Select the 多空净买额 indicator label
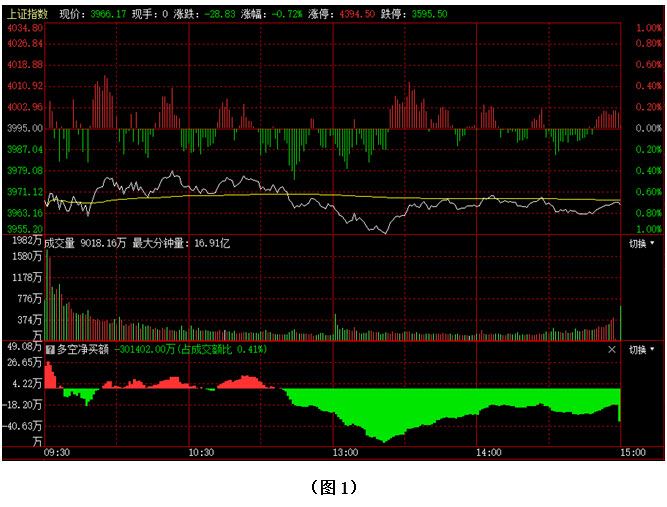 pos(83,350)
